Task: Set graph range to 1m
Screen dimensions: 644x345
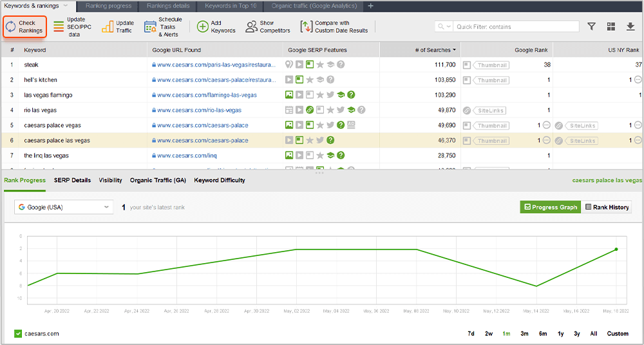Action: point(506,333)
